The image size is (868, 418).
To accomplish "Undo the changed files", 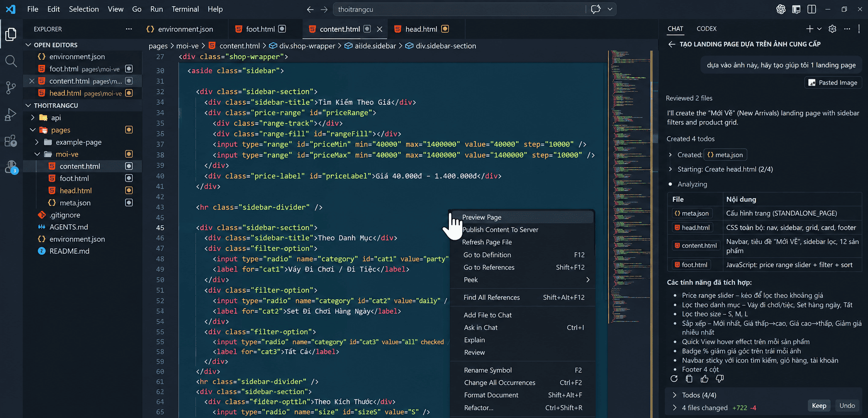I will coord(847,406).
